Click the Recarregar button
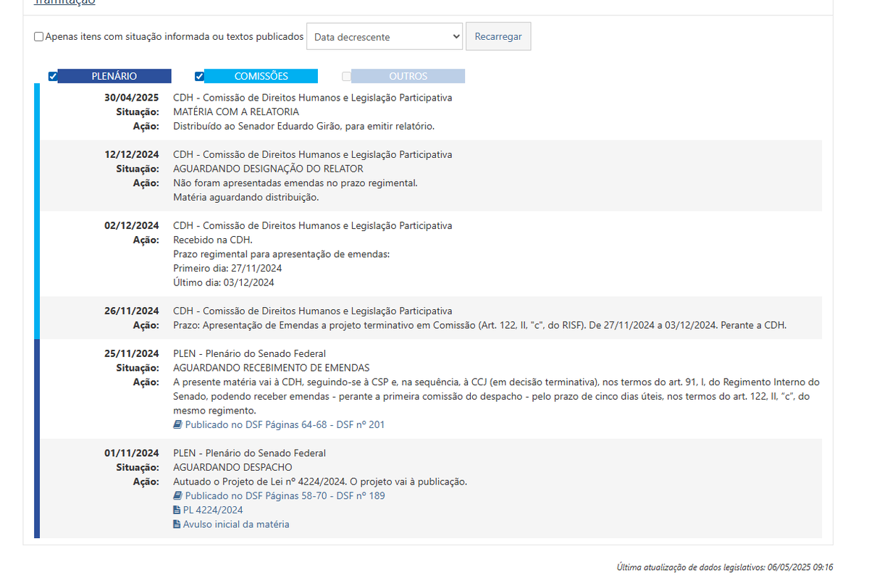 pyautogui.click(x=498, y=36)
